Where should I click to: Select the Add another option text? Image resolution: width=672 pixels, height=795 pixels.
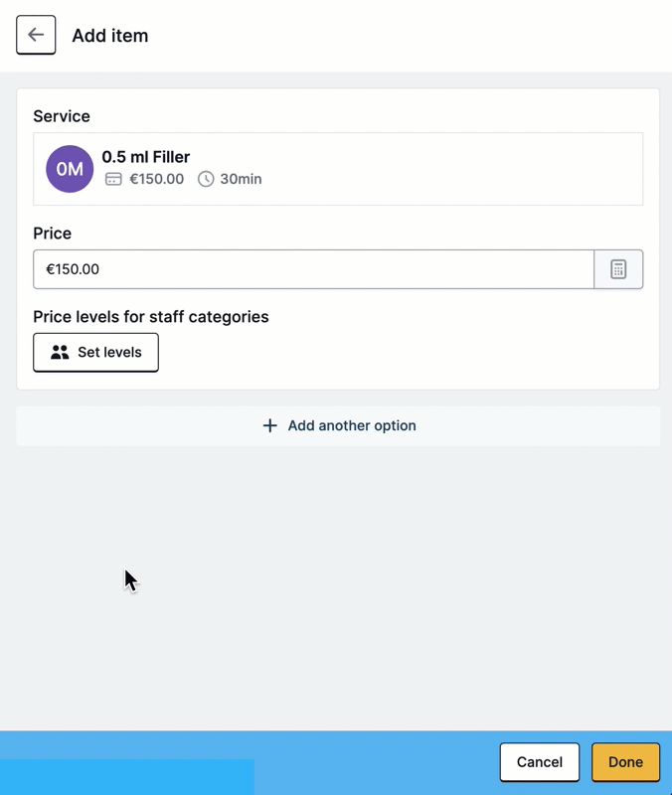point(352,425)
